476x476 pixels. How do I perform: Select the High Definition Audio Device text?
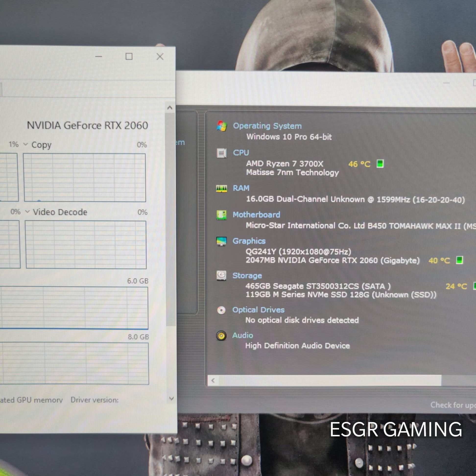[x=298, y=346]
